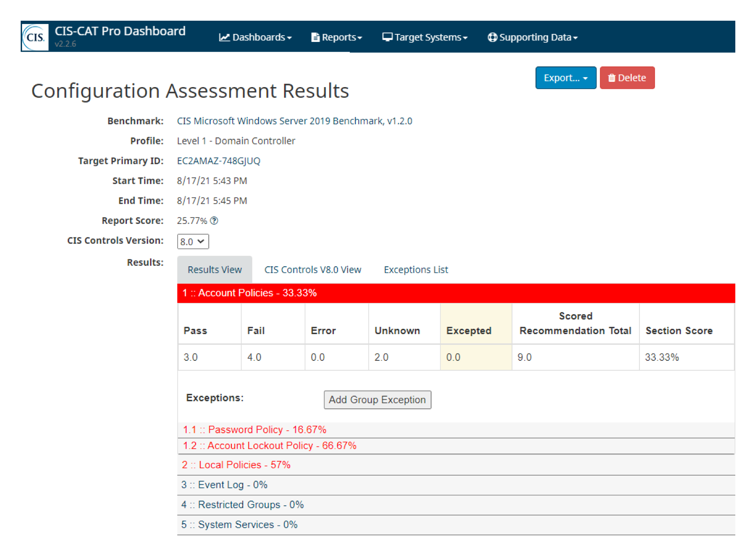
Task: Select the Scored Recommendation Total 9.0 cell
Action: click(x=575, y=357)
